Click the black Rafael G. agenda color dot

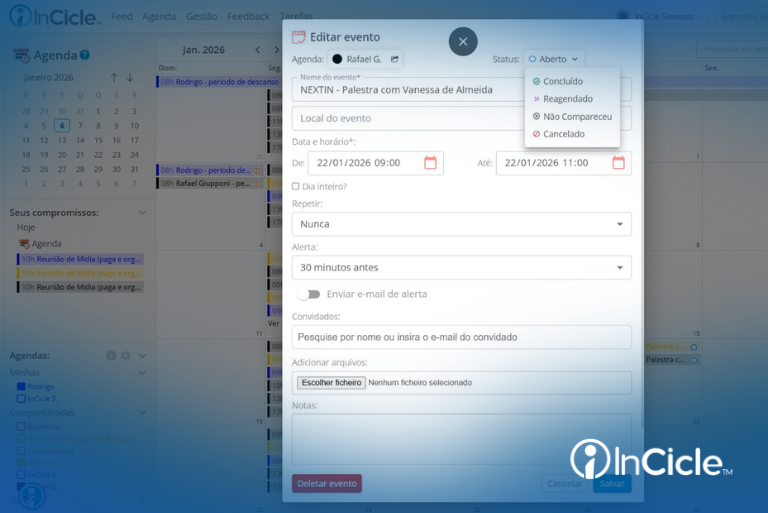(337, 59)
